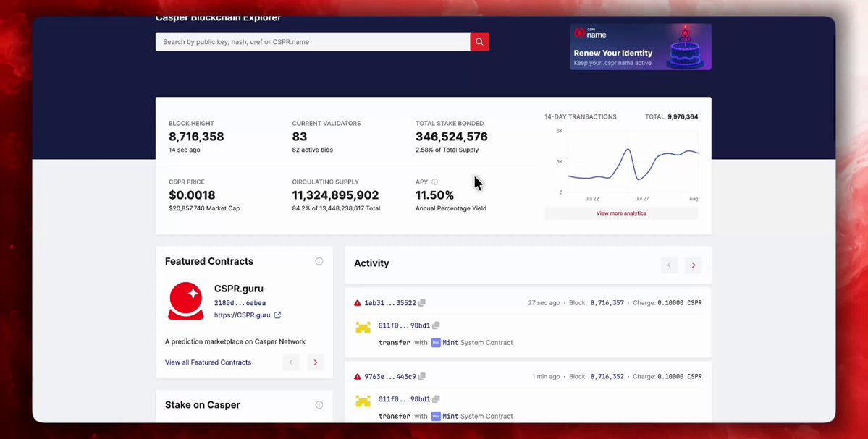
Task: Open deploy hash 9763e...443c9
Action: click(x=389, y=377)
